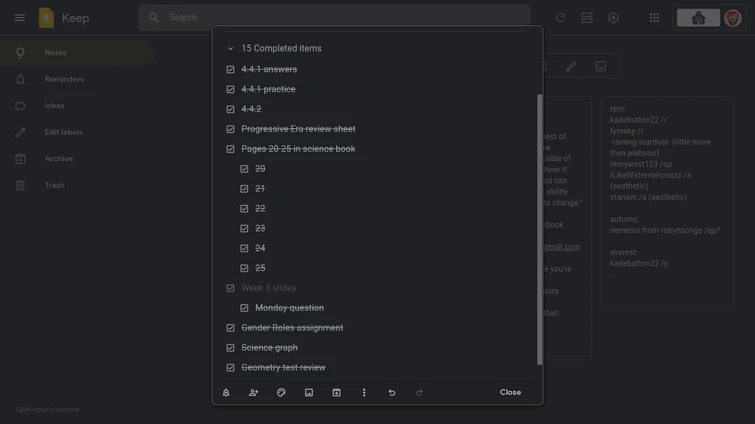The width and height of the screenshot is (755, 424).
Task: Uncheck Gender Roles assignment
Action: (x=231, y=328)
